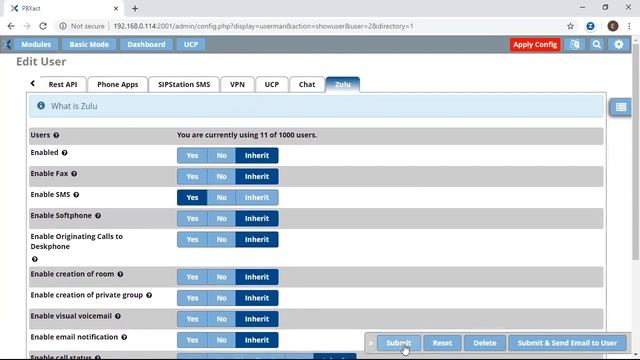This screenshot has height=360, width=640.
Task: Set Enable email notification to Yes
Action: click(192, 340)
